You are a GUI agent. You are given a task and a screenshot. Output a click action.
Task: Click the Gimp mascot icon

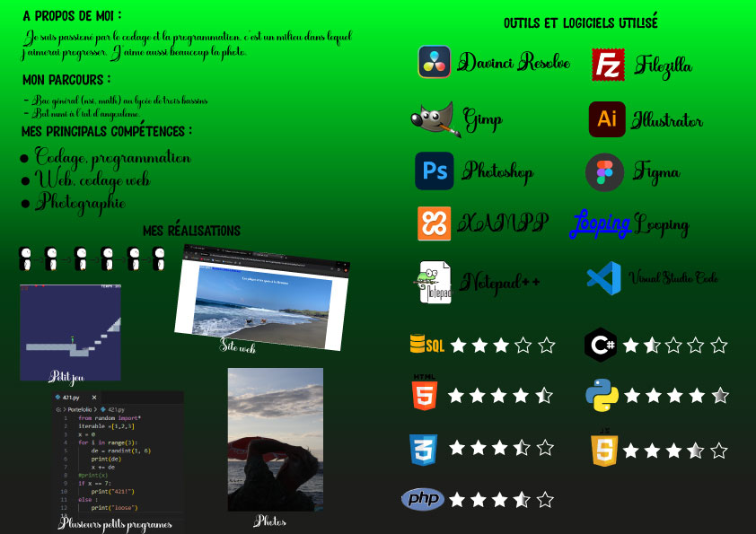pyautogui.click(x=435, y=118)
